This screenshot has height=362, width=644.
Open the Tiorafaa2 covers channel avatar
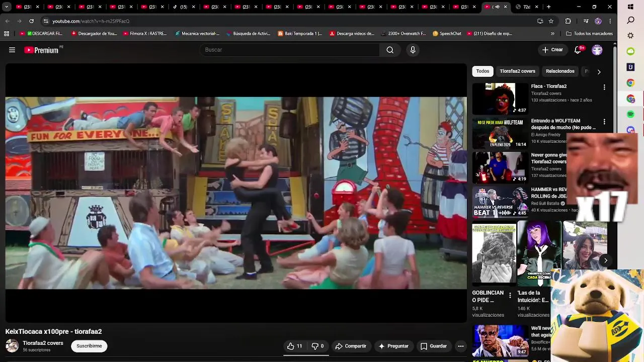coord(12,346)
